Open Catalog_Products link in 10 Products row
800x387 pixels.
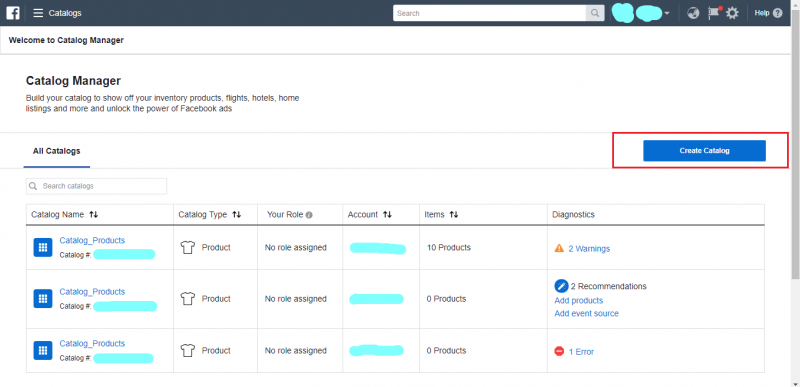(x=92, y=240)
